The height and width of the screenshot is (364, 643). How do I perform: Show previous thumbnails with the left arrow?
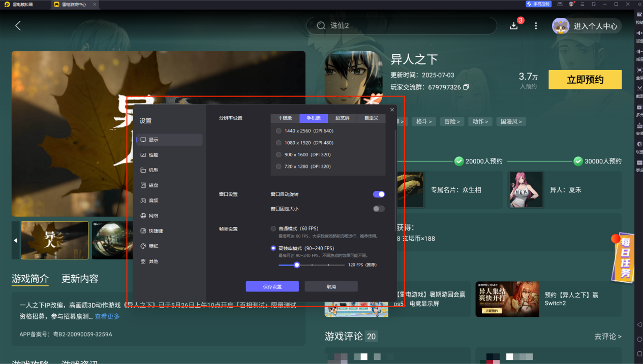[x=15, y=240]
